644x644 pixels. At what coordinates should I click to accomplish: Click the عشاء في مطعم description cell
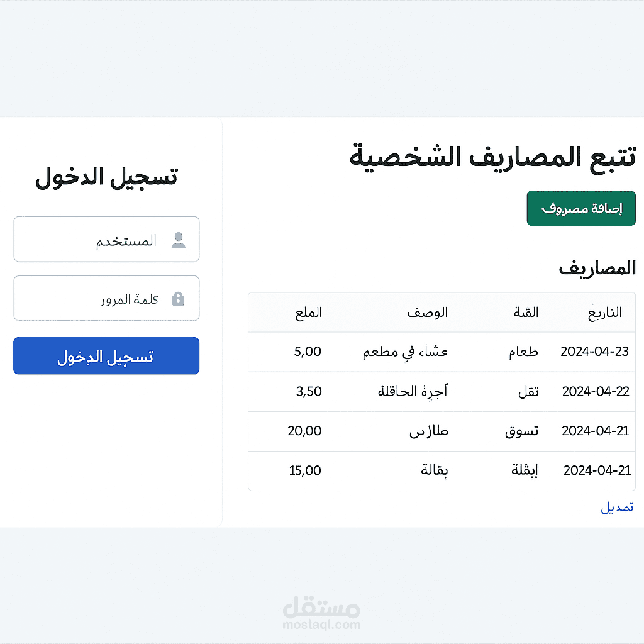(406, 352)
